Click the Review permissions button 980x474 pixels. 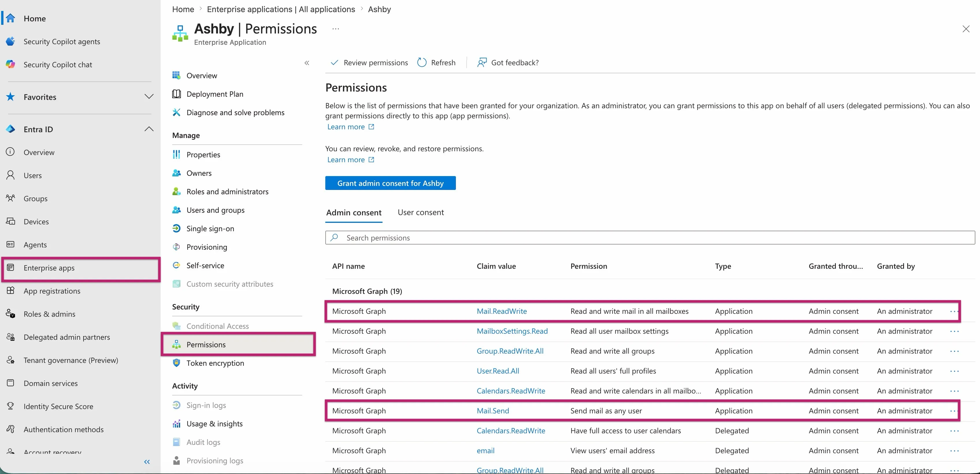click(x=369, y=63)
